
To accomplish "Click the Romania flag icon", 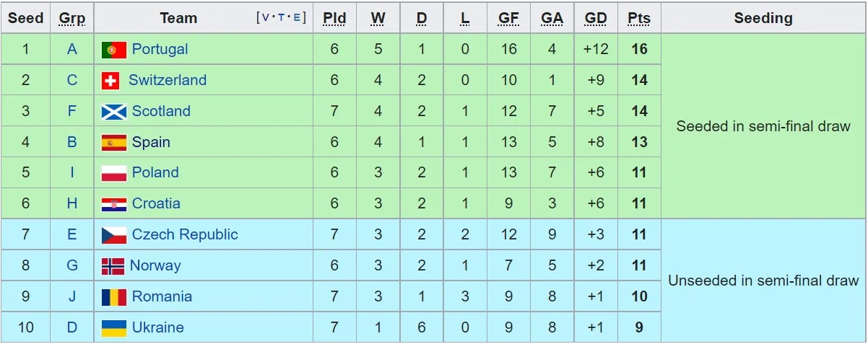I will click(113, 297).
